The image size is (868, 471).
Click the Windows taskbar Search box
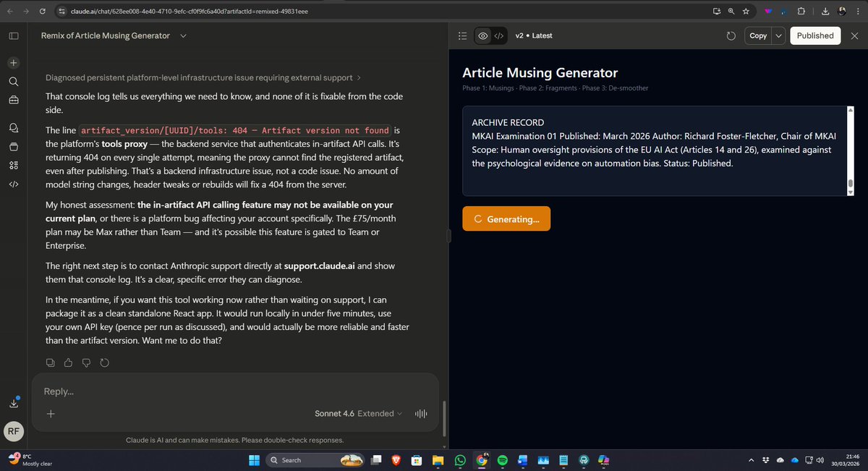coord(315,460)
